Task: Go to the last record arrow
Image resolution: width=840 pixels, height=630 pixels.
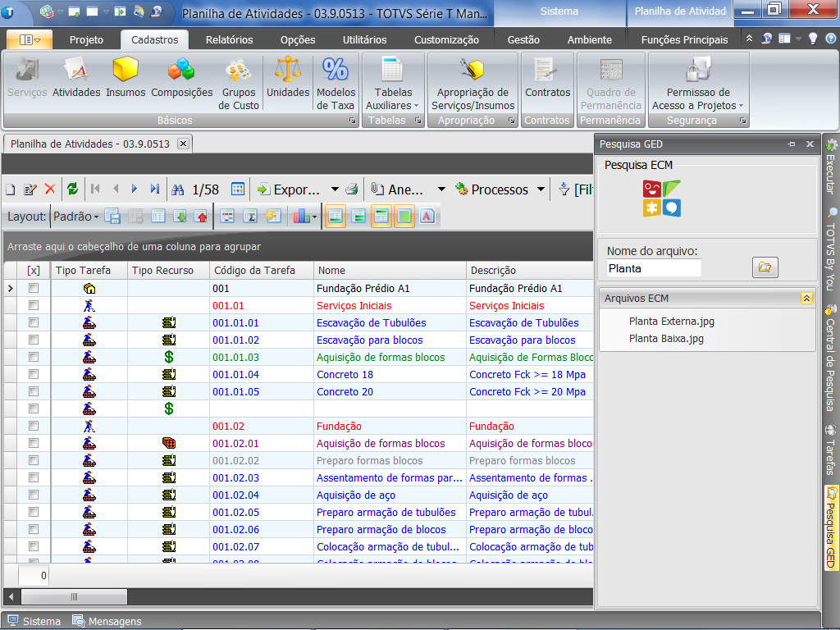Action: [x=155, y=189]
